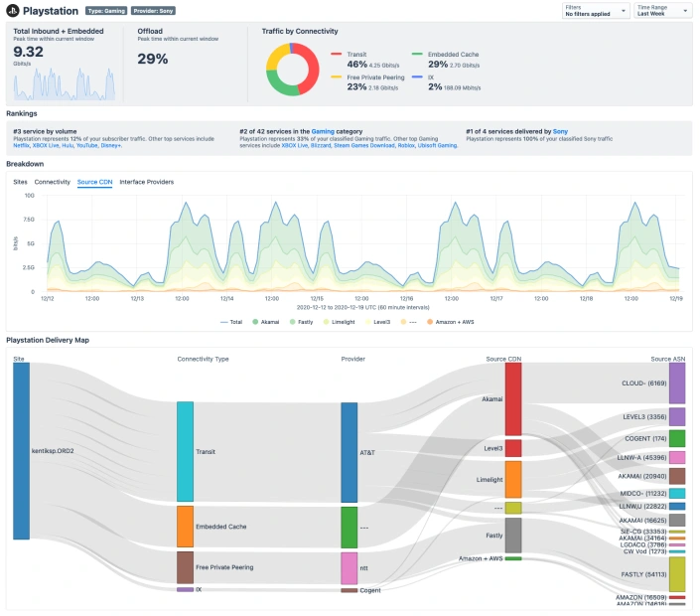Select the Akamai Source CDN node
This screenshot has width=700, height=616.
(513, 398)
